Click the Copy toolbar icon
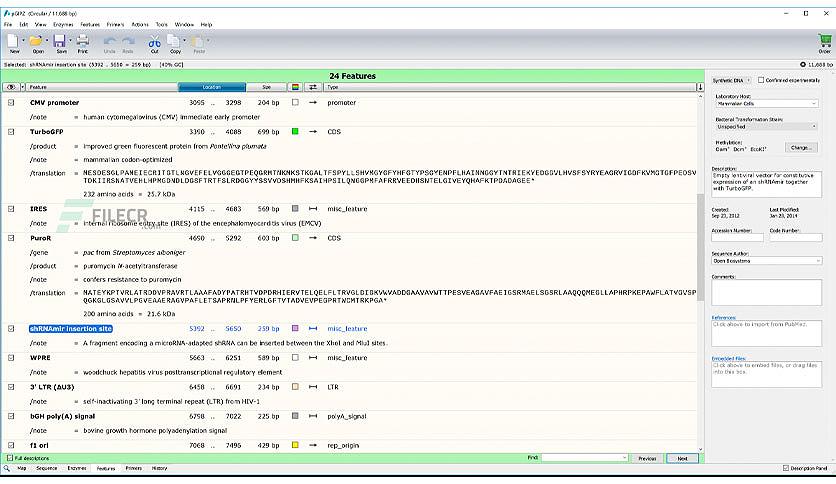This screenshot has width=836, height=484. click(174, 41)
